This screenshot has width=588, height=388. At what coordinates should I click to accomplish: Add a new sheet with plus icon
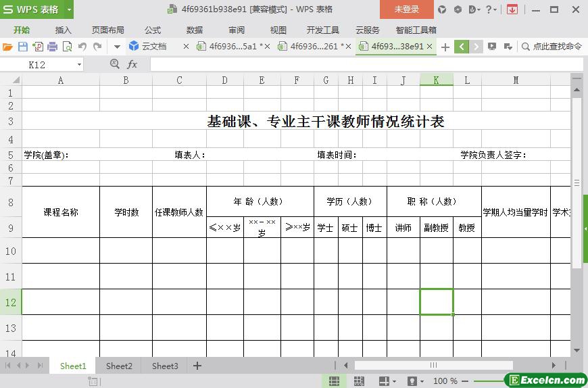(x=197, y=366)
